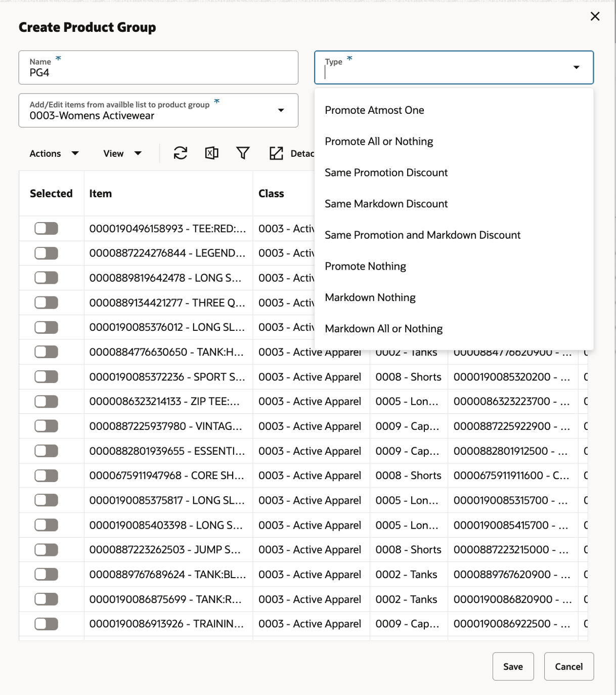
Task: Open the Type dropdown arrow
Action: [x=576, y=67]
